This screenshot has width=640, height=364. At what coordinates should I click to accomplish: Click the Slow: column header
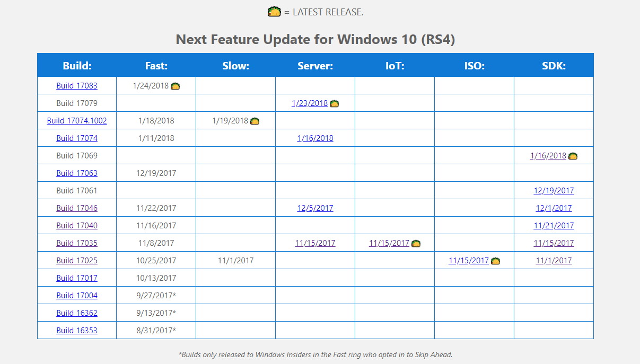235,66
